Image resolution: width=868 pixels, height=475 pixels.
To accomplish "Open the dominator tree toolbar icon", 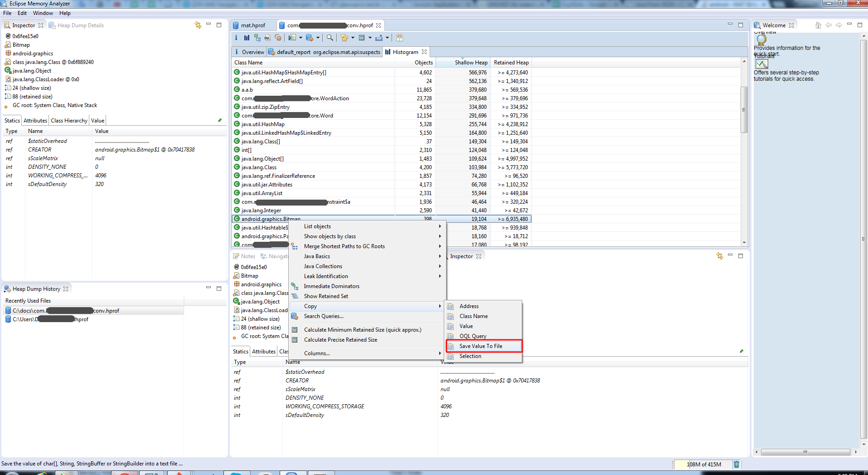I will point(257,38).
